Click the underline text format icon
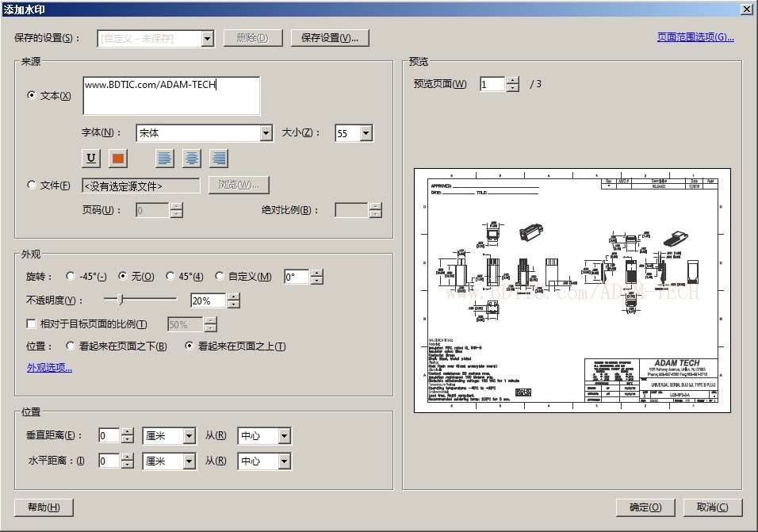 coord(92,159)
